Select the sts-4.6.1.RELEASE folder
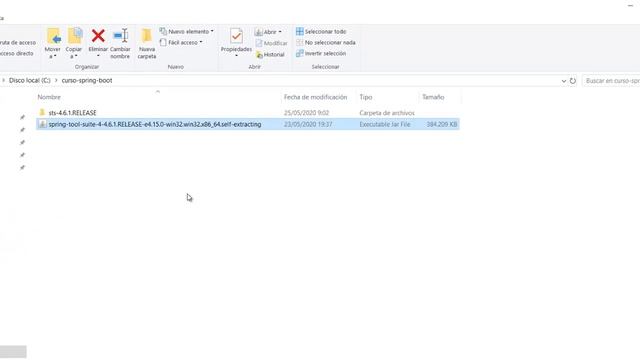 point(72,113)
